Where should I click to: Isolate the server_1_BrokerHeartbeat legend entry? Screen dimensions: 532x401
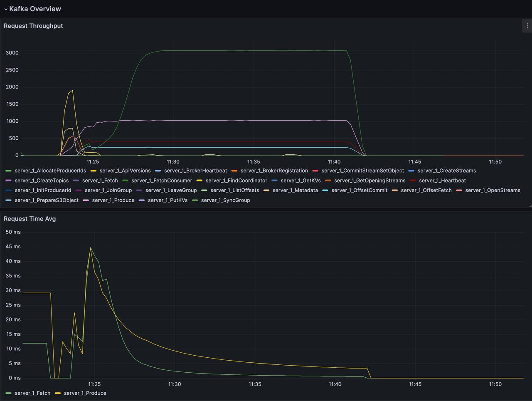tap(195, 171)
